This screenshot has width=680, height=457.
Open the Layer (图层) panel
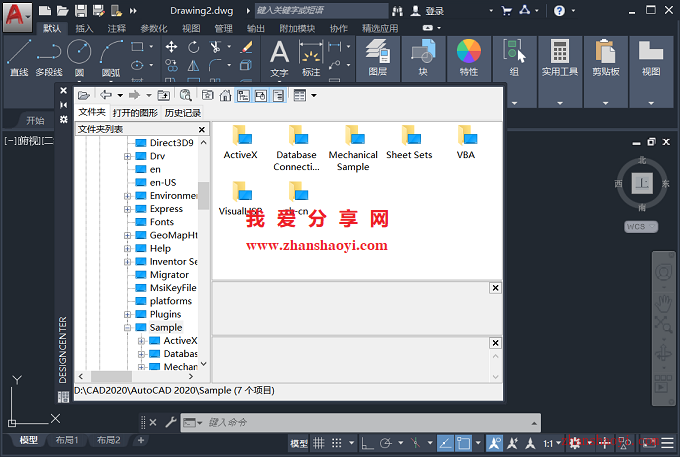tap(378, 58)
